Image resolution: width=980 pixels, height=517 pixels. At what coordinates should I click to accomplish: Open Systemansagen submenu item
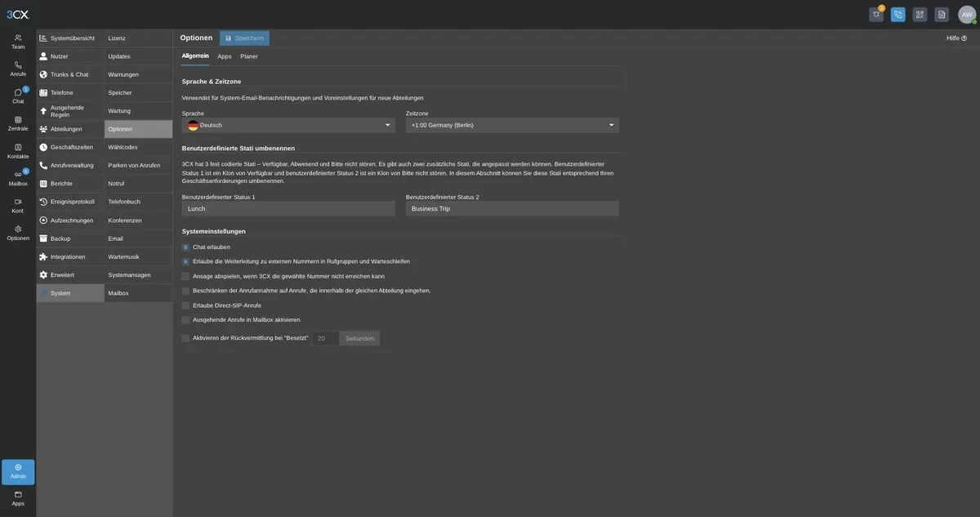139,275
